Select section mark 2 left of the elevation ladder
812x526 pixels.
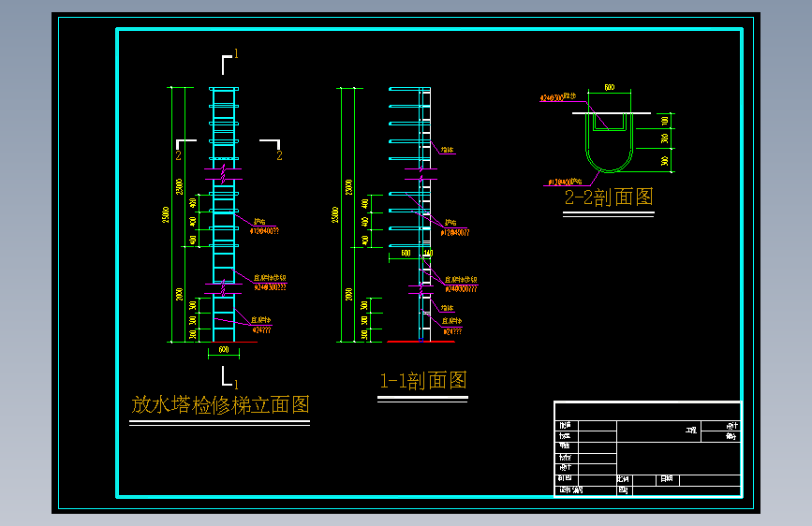(179, 155)
